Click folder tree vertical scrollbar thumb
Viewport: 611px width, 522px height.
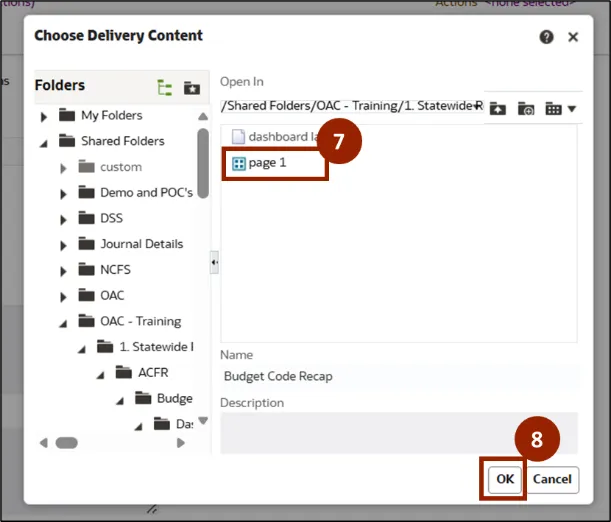203,163
